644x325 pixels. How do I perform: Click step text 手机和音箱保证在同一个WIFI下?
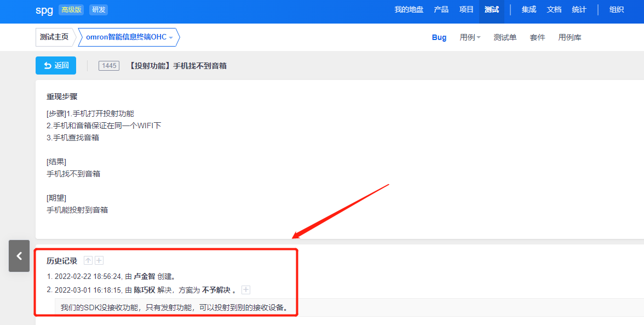coord(104,126)
